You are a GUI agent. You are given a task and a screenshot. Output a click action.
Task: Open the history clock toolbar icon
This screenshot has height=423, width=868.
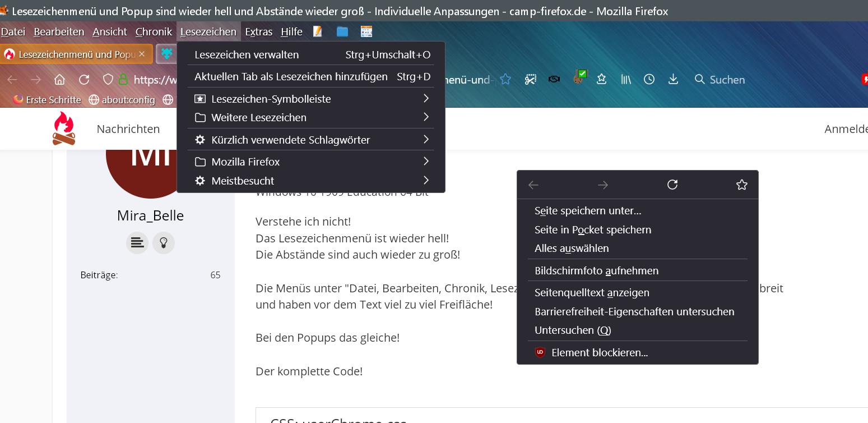point(649,80)
